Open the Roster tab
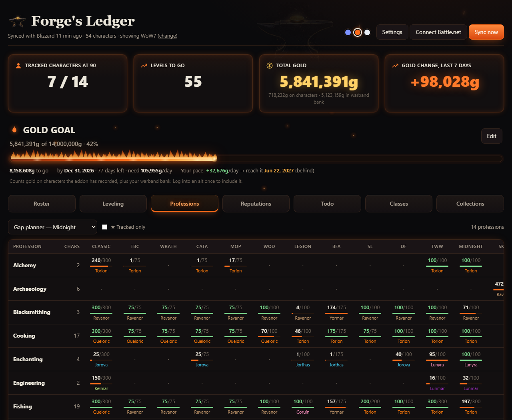Viewport: 512px width, 420px height. click(42, 204)
